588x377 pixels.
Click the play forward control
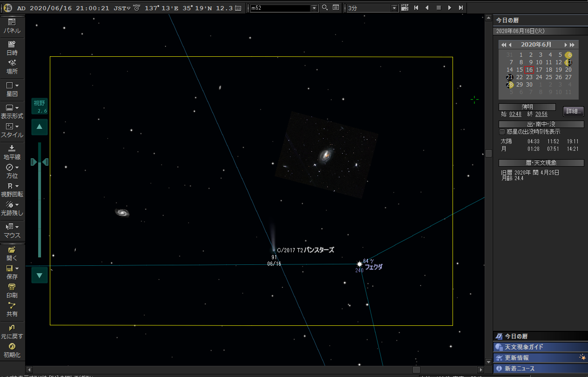[449, 8]
